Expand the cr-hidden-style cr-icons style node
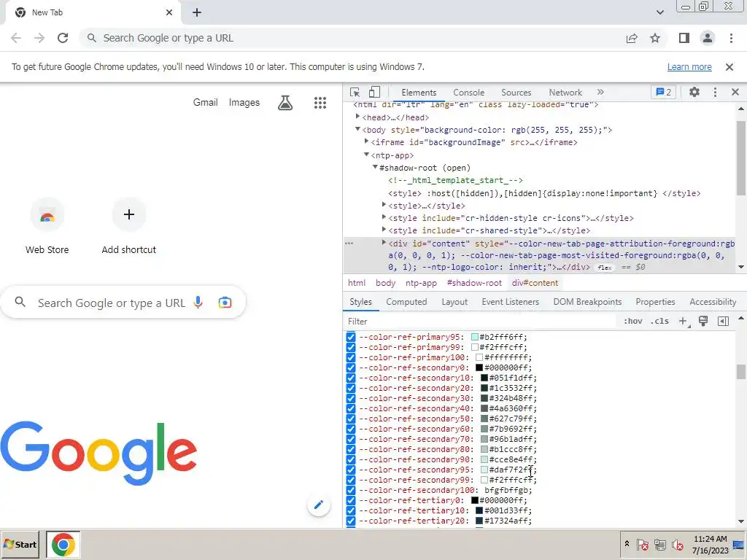Viewport: 747px width, 560px height. point(384,217)
